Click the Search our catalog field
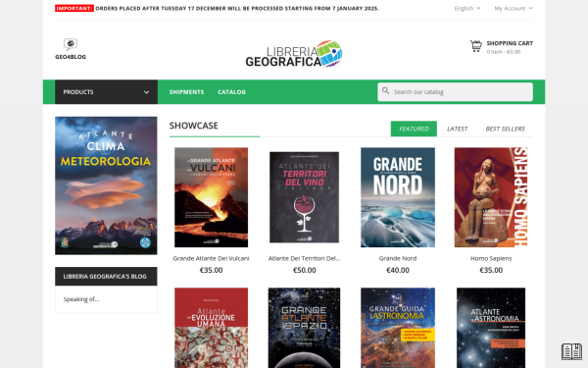This screenshot has width=588, height=368. pos(455,92)
